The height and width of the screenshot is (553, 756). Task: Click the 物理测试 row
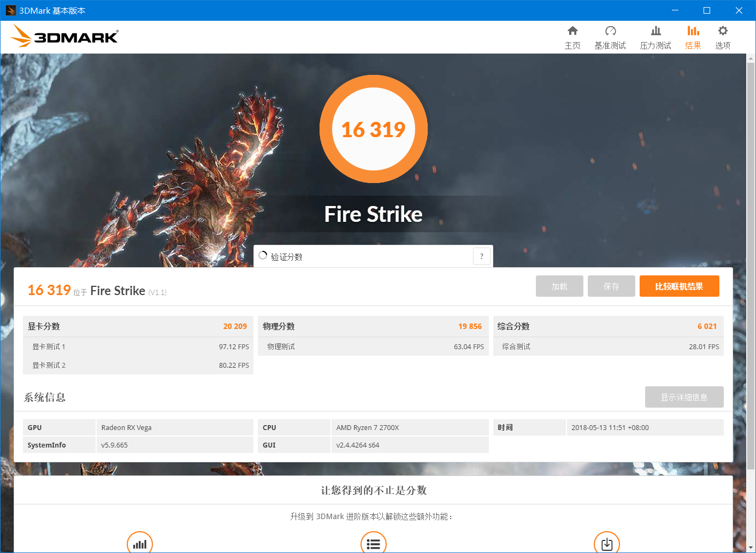pos(373,346)
